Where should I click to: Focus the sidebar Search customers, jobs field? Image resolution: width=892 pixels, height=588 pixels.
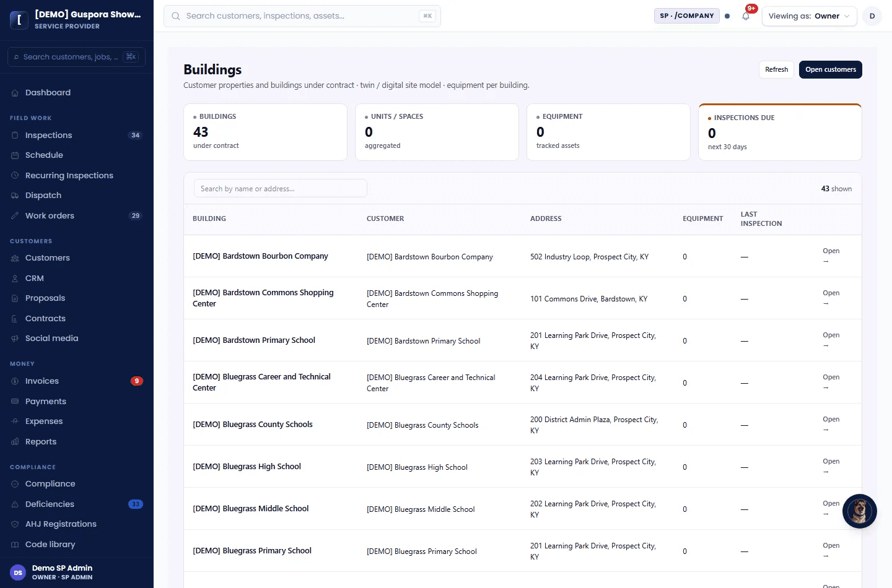coord(76,57)
